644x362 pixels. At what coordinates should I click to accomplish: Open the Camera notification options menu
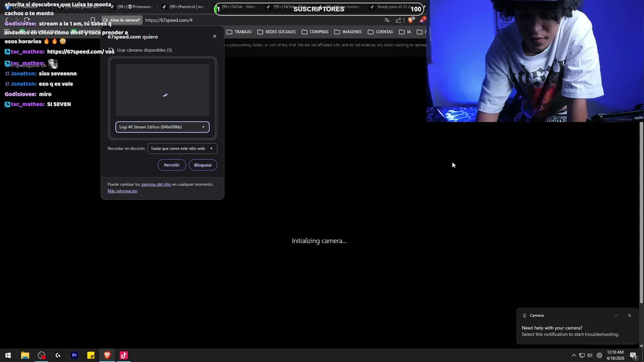point(616,315)
